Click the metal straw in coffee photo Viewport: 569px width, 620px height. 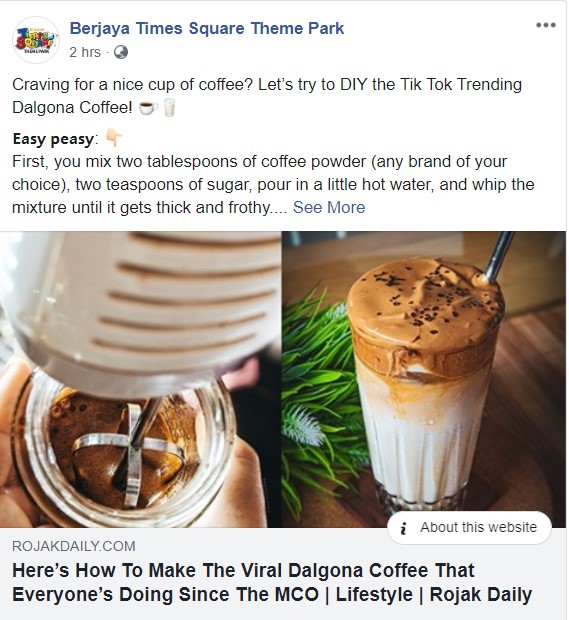coord(498,257)
